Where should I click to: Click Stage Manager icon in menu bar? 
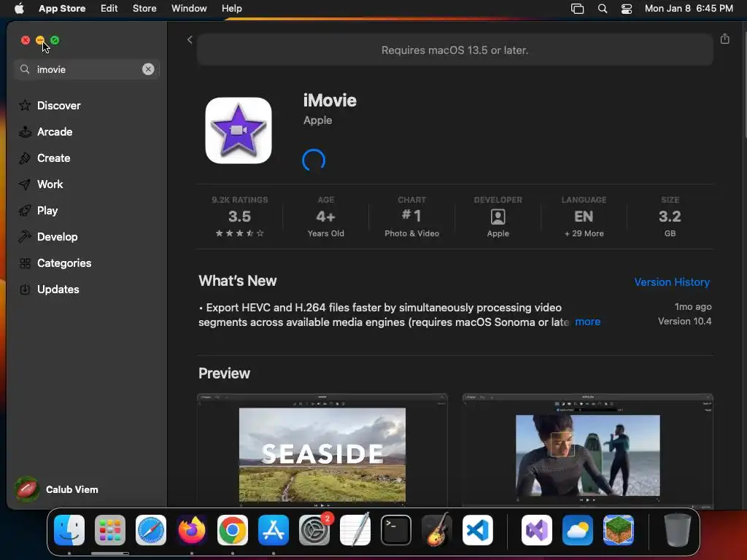pos(578,9)
